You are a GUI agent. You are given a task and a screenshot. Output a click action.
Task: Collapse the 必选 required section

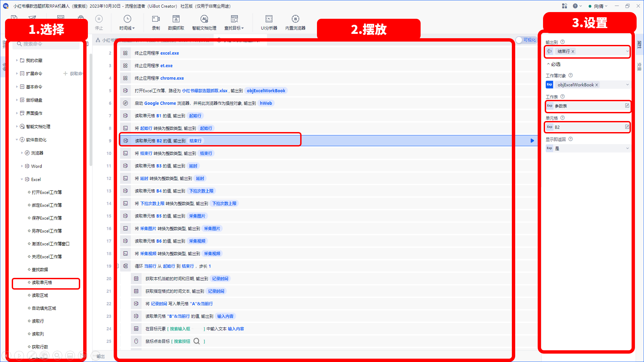[548, 64]
